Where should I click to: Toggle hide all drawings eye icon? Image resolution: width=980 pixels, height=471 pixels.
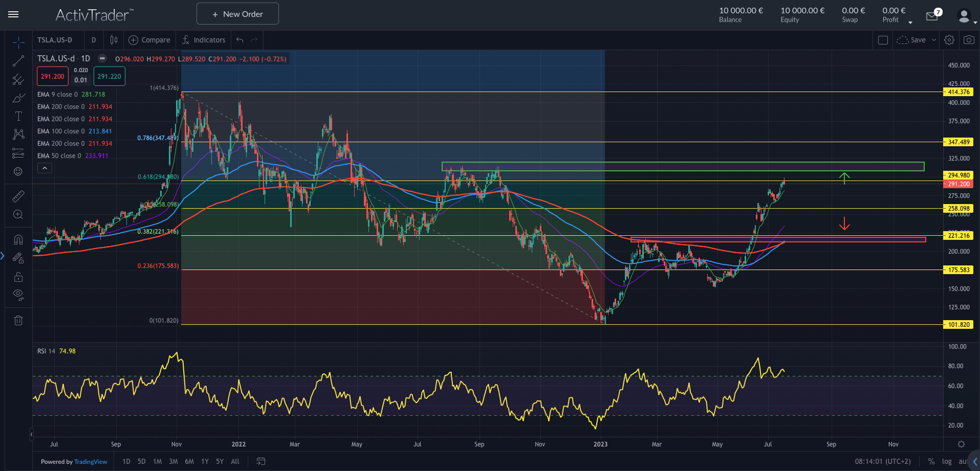18,294
